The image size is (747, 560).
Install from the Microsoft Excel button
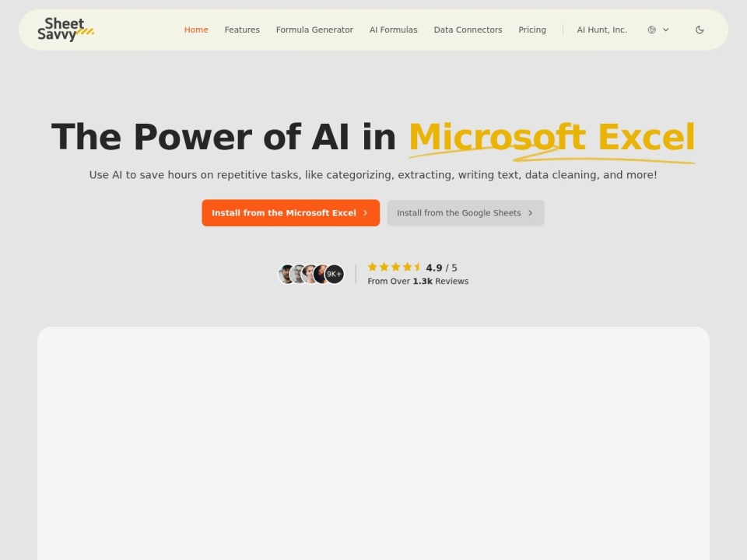pos(290,213)
